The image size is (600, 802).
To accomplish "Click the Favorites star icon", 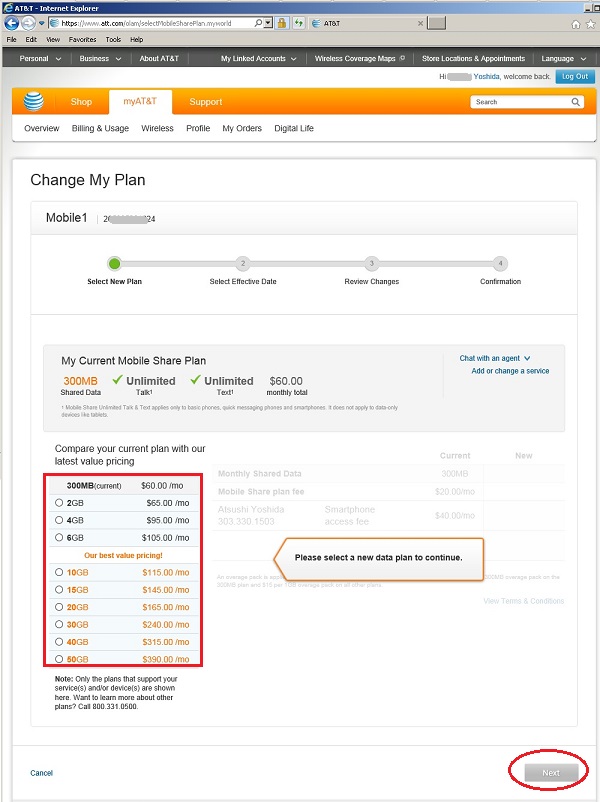I will click(x=592, y=24).
